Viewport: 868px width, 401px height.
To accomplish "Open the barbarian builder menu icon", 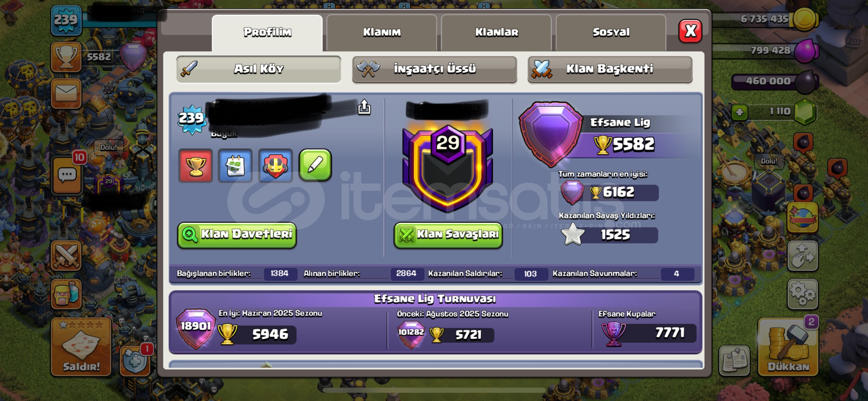I will pos(66,294).
